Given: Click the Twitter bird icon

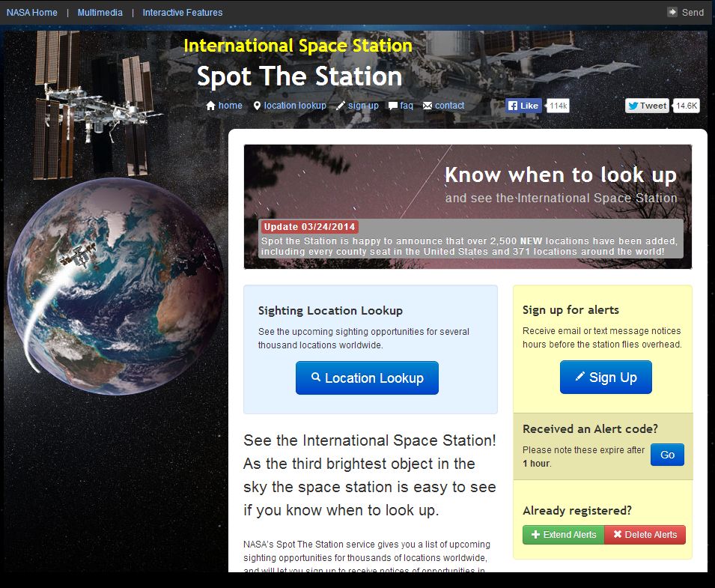Looking at the screenshot, I should 633,106.
